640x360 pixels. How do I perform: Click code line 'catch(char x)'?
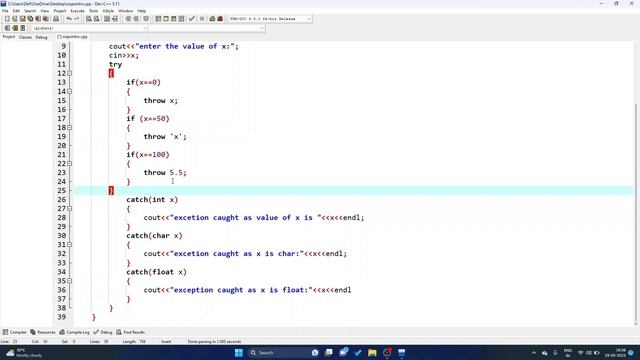pyautogui.click(x=154, y=236)
